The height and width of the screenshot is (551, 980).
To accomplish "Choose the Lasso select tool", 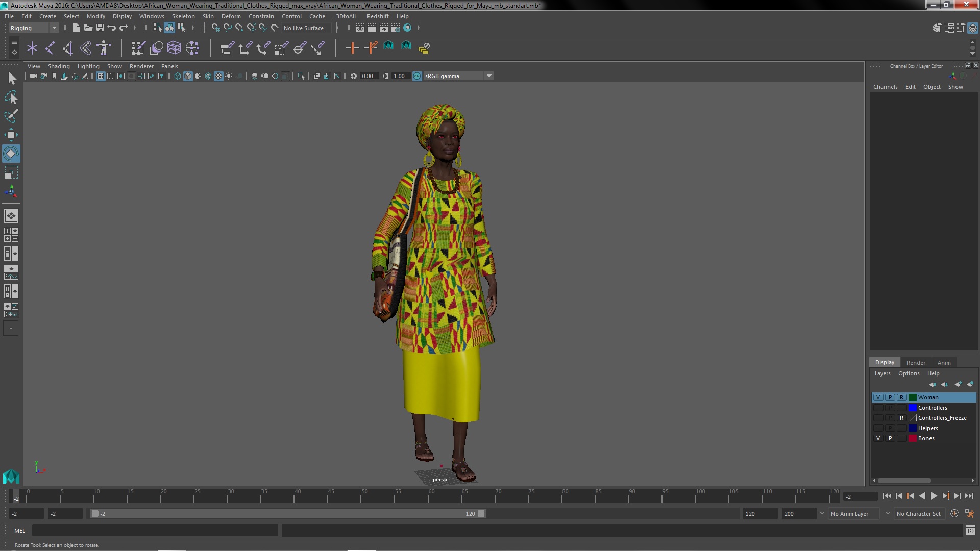I will [x=11, y=97].
